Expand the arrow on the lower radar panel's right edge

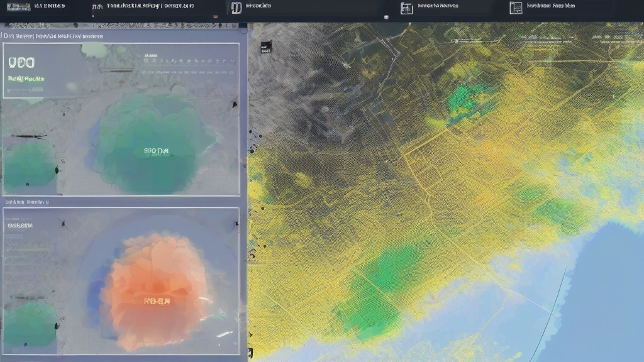tap(236, 224)
